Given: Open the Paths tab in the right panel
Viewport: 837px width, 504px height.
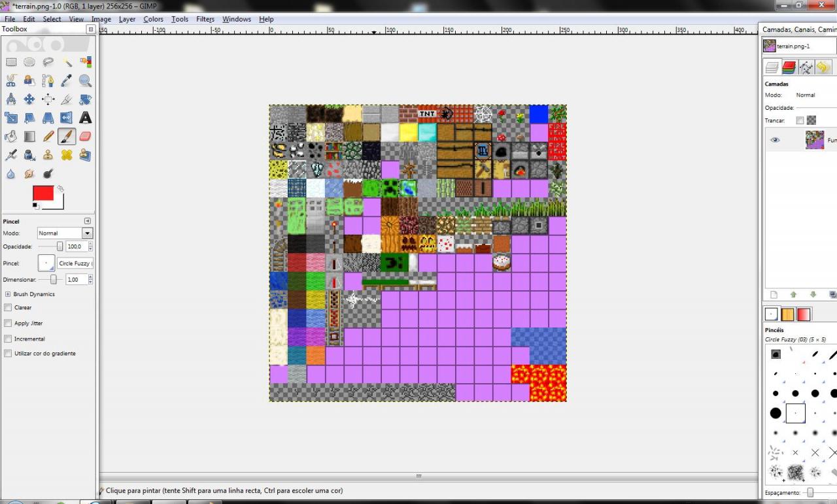Looking at the screenshot, I should tap(806, 67).
